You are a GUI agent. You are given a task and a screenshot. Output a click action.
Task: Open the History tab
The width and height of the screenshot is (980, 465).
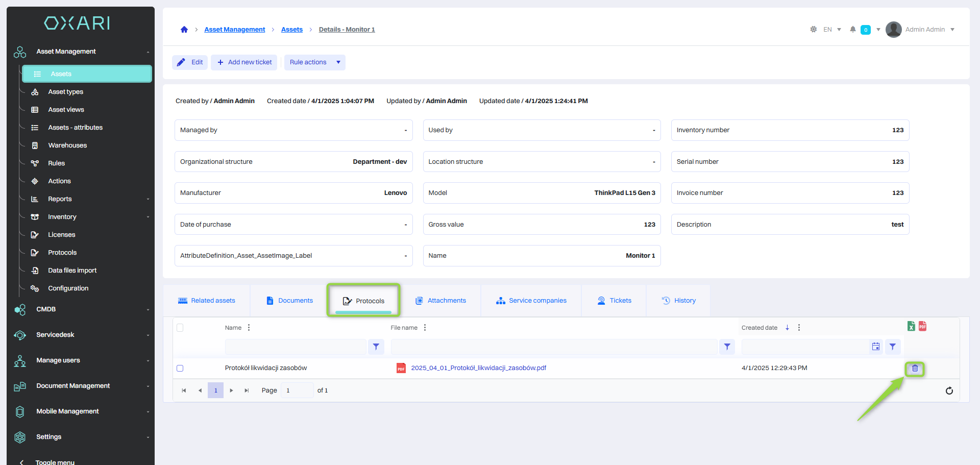[678, 301]
